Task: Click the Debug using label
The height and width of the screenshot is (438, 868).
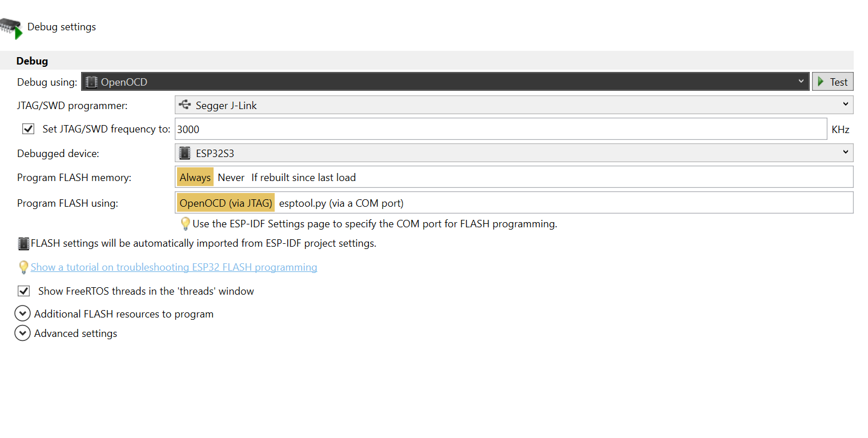Action: pyautogui.click(x=47, y=82)
